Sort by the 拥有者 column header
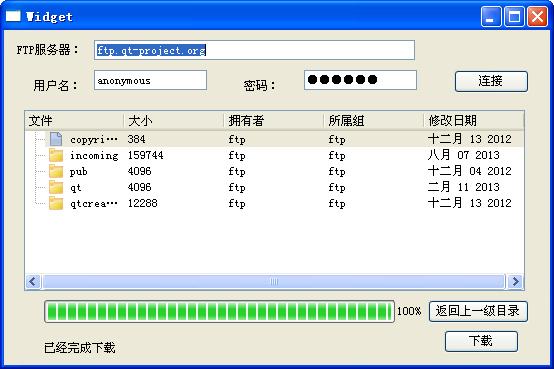The height and width of the screenshot is (369, 554). [274, 121]
